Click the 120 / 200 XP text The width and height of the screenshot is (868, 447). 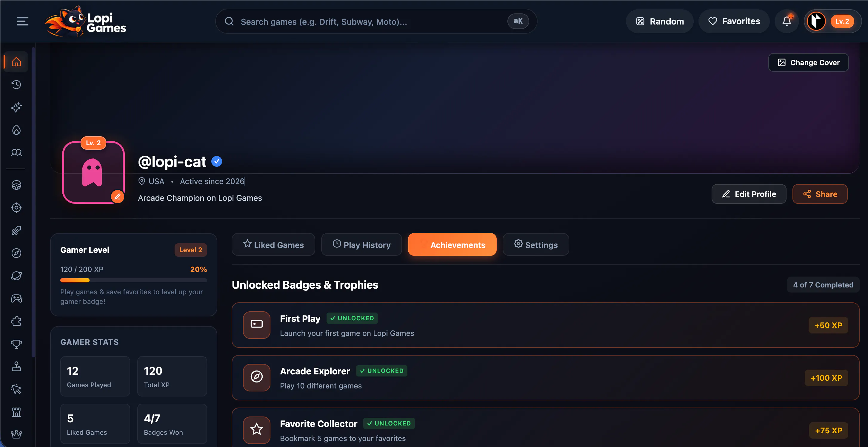coord(82,269)
